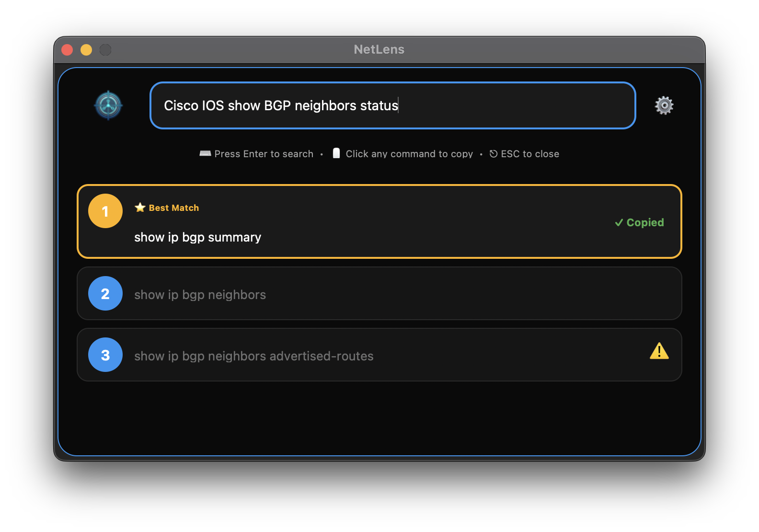
Task: Copy 'show ip bgp neighbors advertised-routes' command
Action: (379, 355)
